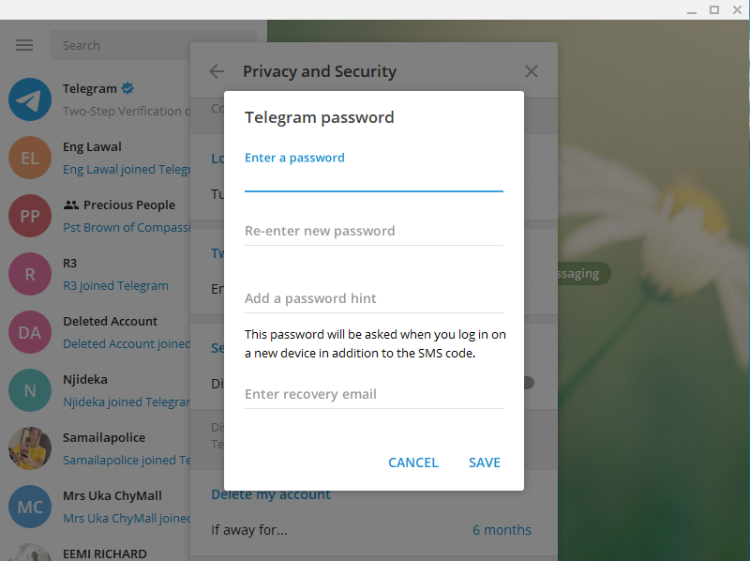The height and width of the screenshot is (561, 750).
Task: Click the Samailapolice profile photo
Action: click(x=30, y=448)
